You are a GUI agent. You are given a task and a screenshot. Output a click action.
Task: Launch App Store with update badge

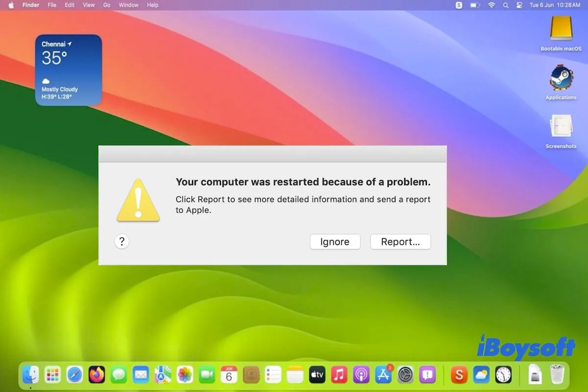click(383, 375)
